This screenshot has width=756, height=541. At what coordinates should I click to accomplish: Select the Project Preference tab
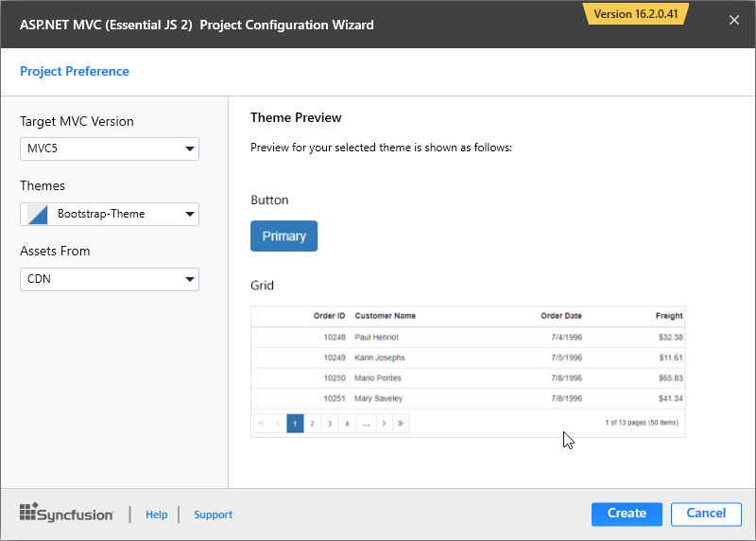(x=75, y=71)
